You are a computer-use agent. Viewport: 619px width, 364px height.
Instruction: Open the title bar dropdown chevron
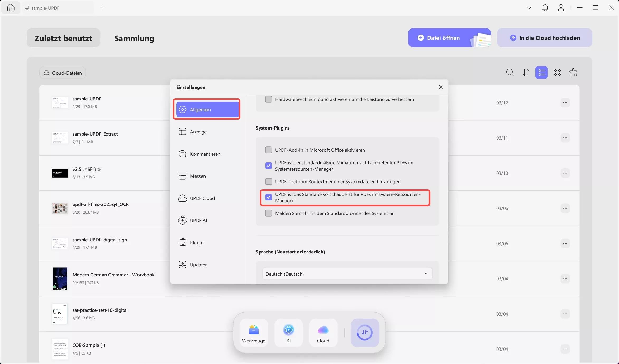coord(529,8)
